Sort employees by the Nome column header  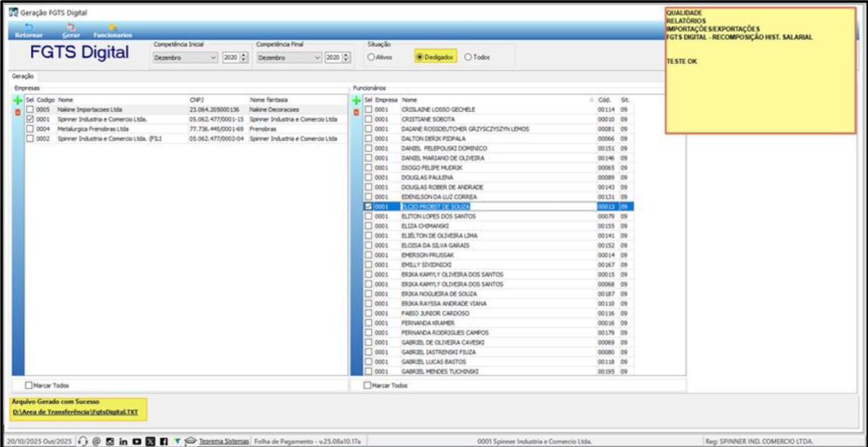(x=409, y=100)
